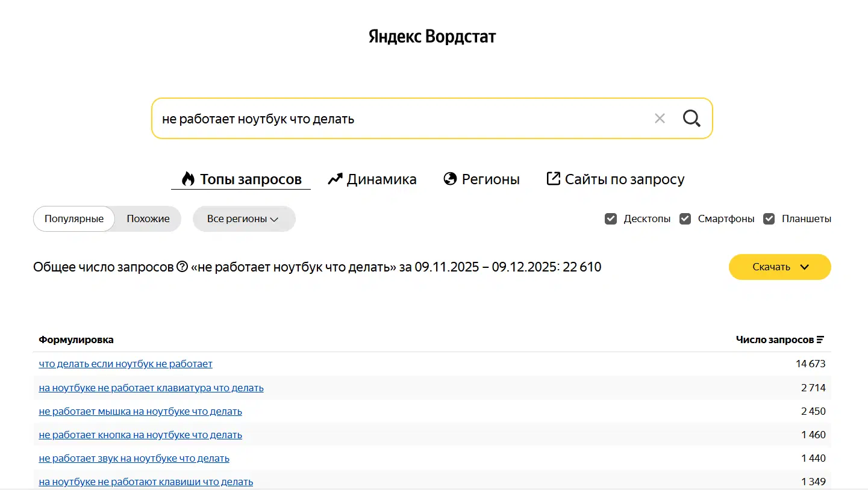Click the value 1 349 in the table
The image size is (868, 490).
(814, 482)
